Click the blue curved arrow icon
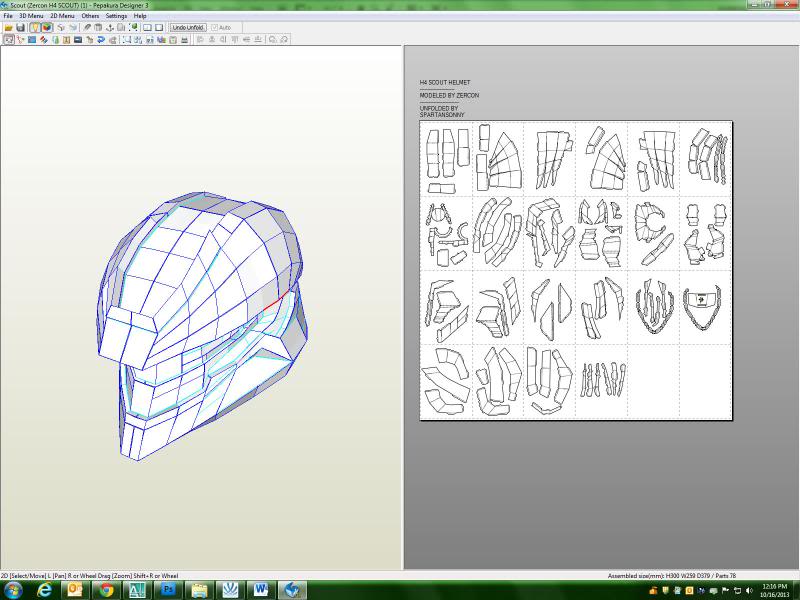800x600 pixels. coord(101,40)
